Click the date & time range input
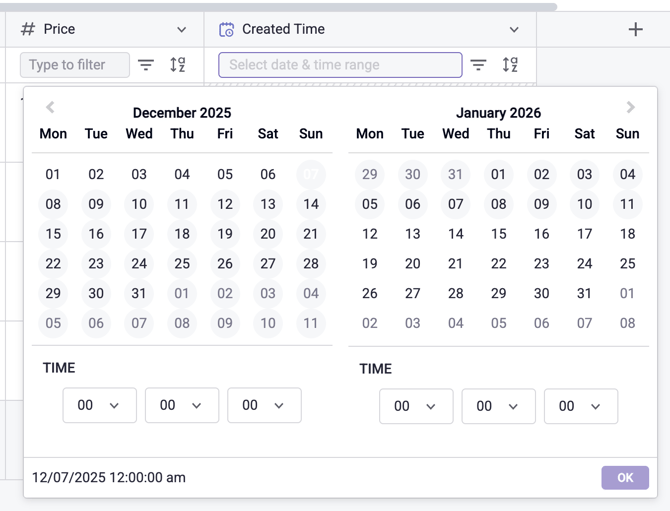This screenshot has width=670, height=511. coord(340,65)
